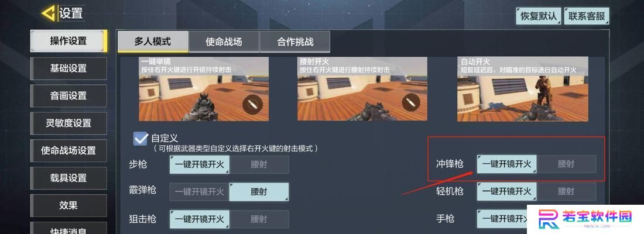The width and height of the screenshot is (644, 234).
Task: Select the 多人模式 tab
Action: click(x=153, y=42)
